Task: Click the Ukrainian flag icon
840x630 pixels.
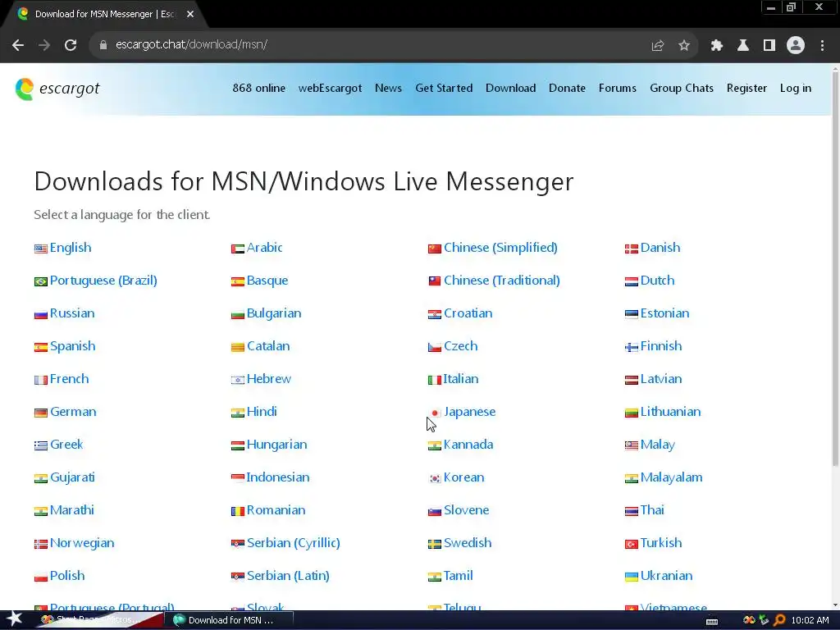Action: (632, 577)
